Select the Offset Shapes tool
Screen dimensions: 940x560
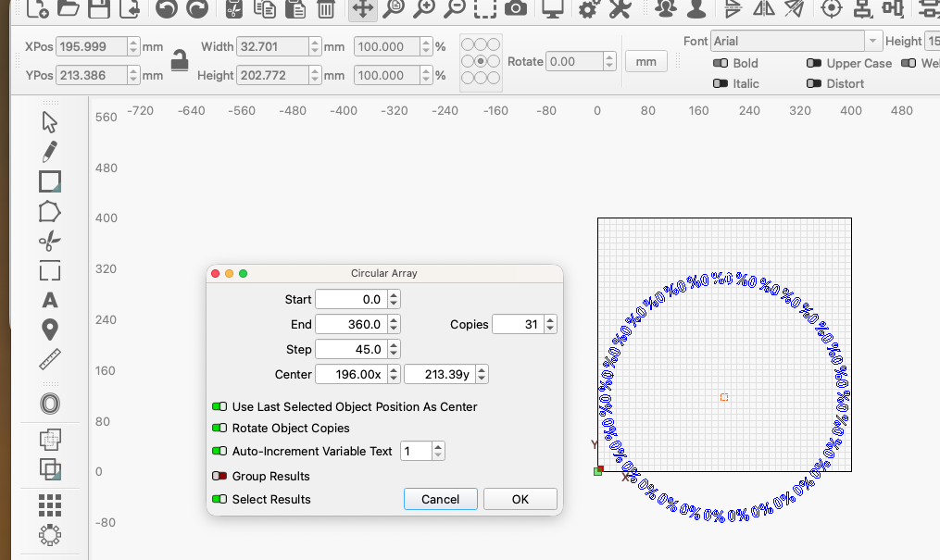49,403
